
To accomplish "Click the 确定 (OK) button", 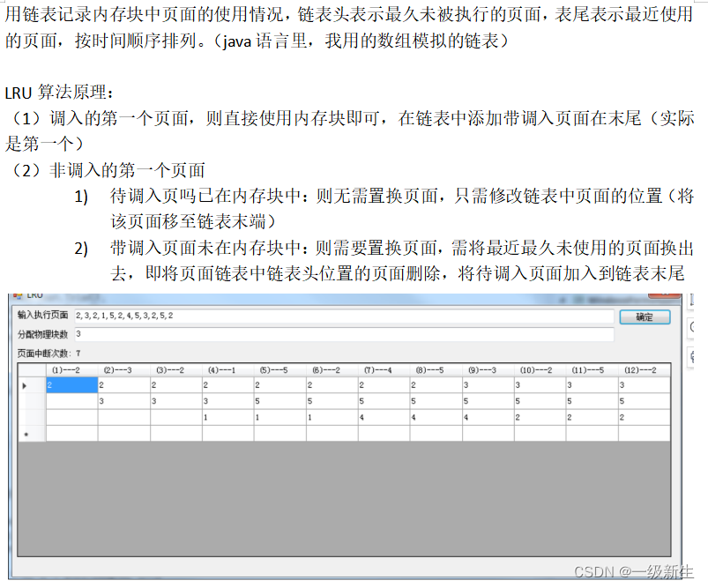I will click(x=645, y=317).
